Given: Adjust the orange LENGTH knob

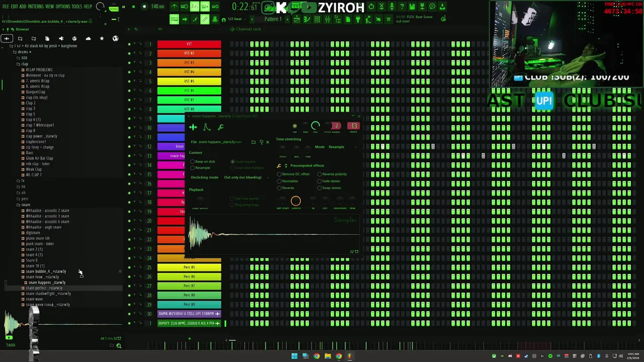Looking at the screenshot, I should 296,202.
